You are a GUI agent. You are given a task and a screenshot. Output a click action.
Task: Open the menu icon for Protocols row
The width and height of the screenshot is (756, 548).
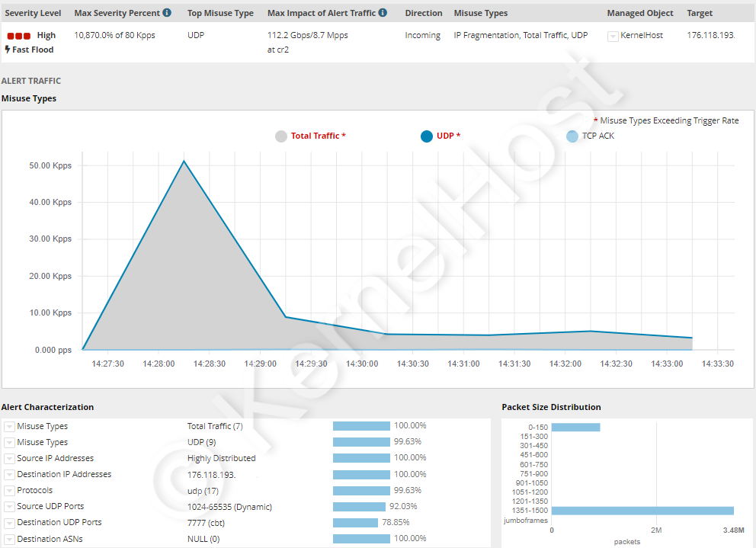click(x=9, y=491)
